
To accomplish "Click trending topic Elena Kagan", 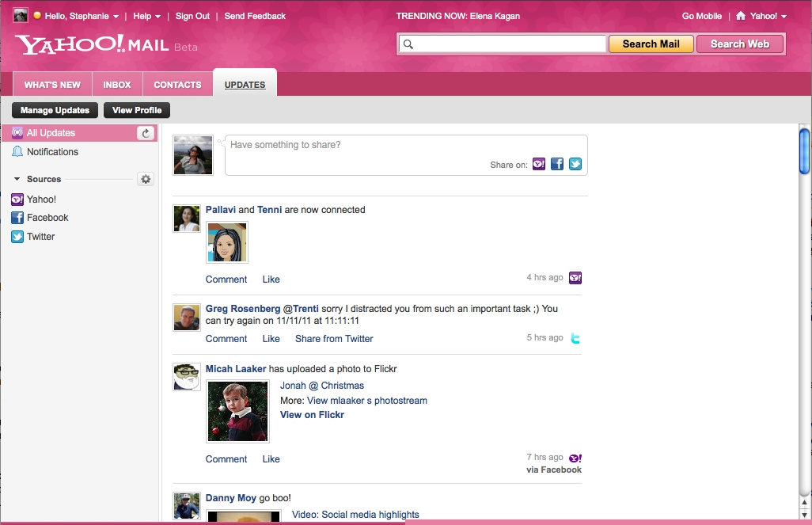I will coord(495,16).
